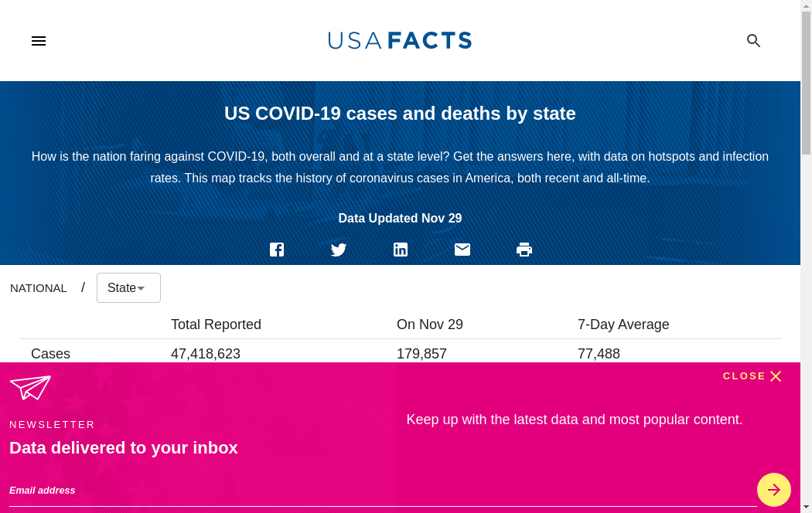Click the 7-Day Average column header

tap(623, 324)
